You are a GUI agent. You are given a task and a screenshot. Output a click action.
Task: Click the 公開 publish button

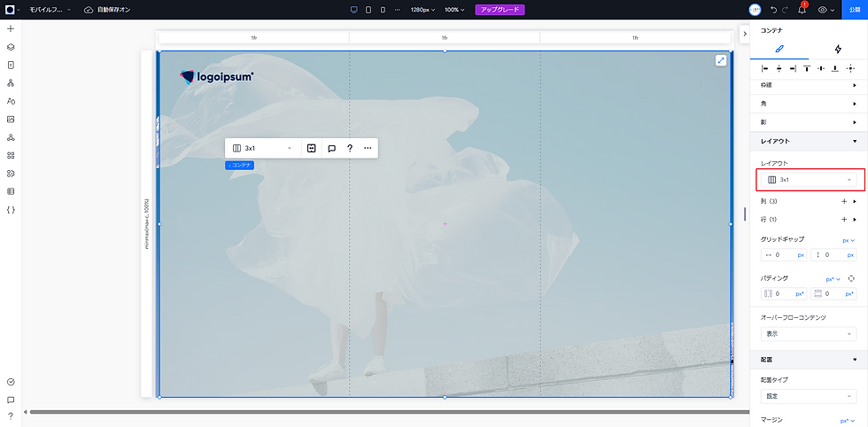click(855, 10)
